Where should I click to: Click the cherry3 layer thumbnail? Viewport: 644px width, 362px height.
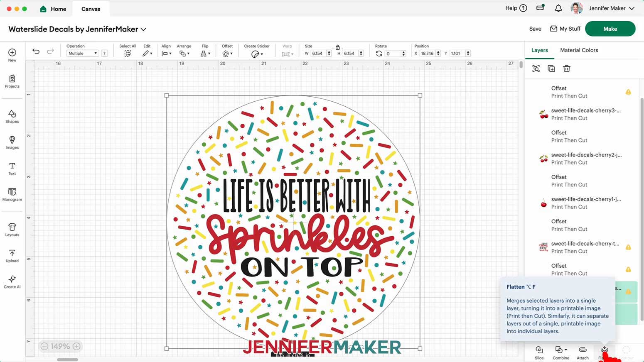click(543, 114)
